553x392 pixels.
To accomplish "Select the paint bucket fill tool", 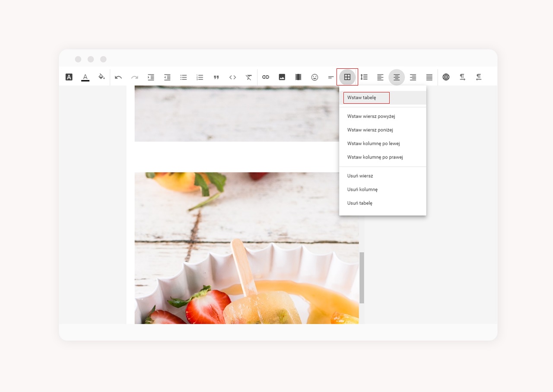I will pos(102,77).
